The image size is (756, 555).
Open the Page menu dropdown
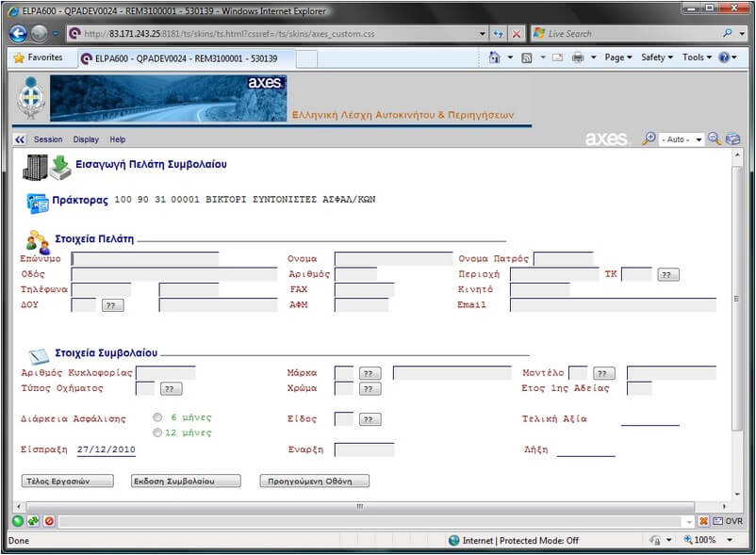pyautogui.click(x=618, y=57)
